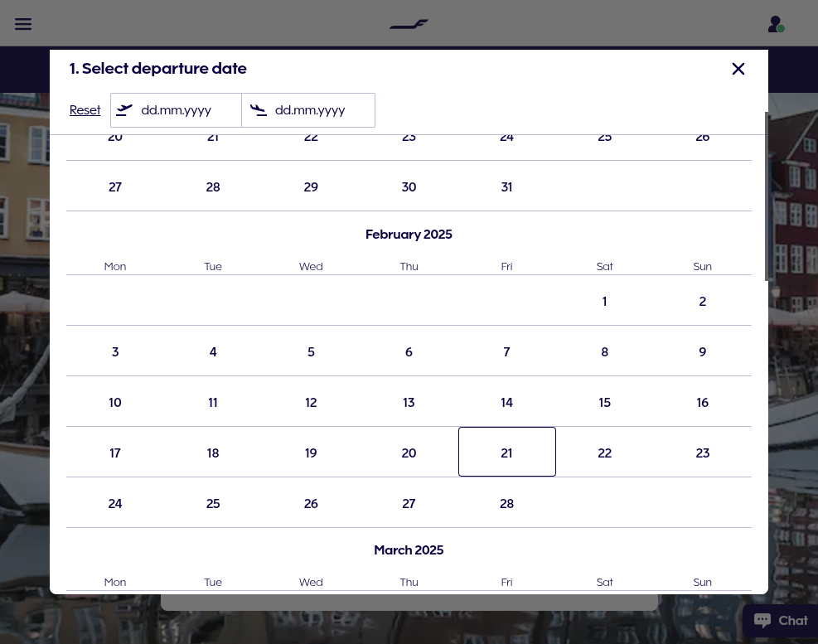Select February 1, 2025
The height and width of the screenshot is (644, 818).
click(x=605, y=301)
